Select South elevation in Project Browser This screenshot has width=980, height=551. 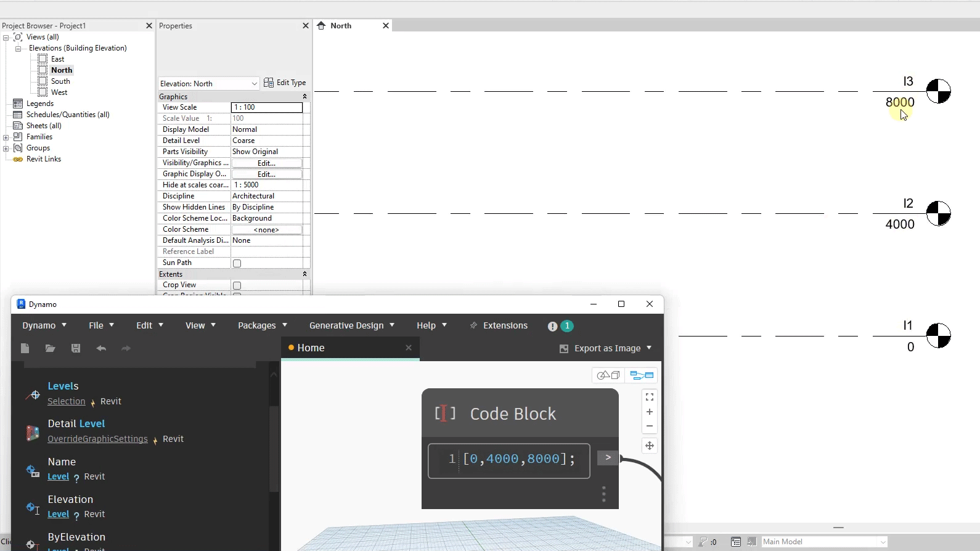click(x=60, y=81)
